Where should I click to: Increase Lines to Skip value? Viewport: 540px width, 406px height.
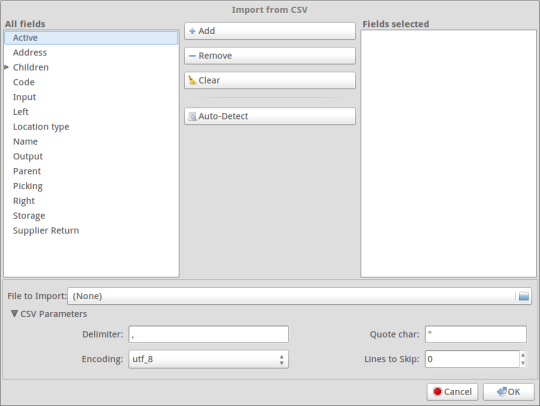point(523,355)
